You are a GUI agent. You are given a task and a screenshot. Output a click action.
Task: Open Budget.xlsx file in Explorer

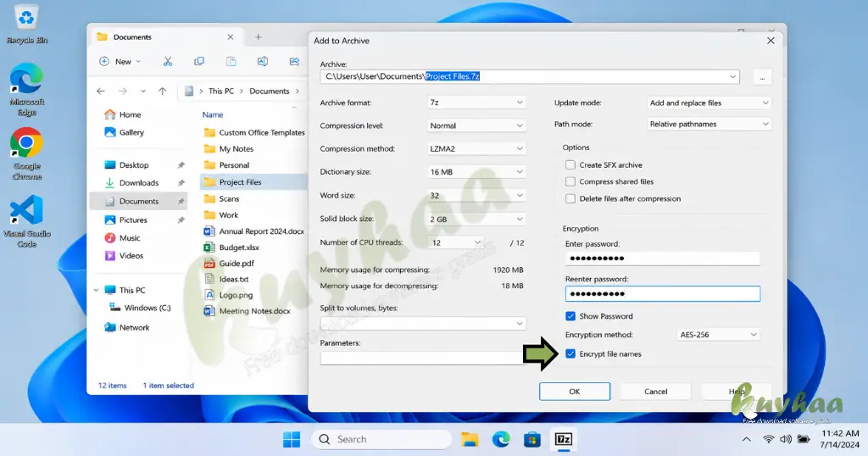[239, 247]
